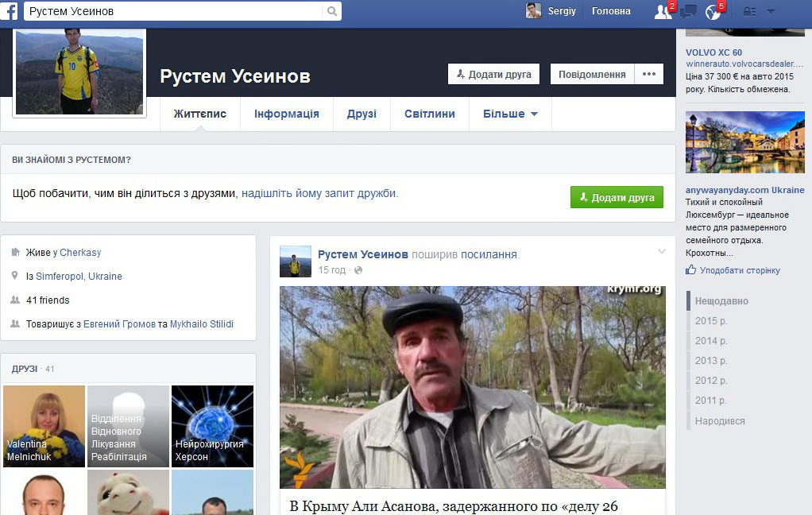
Task: Click Sergiy's profile avatar in top bar
Action: [x=533, y=11]
